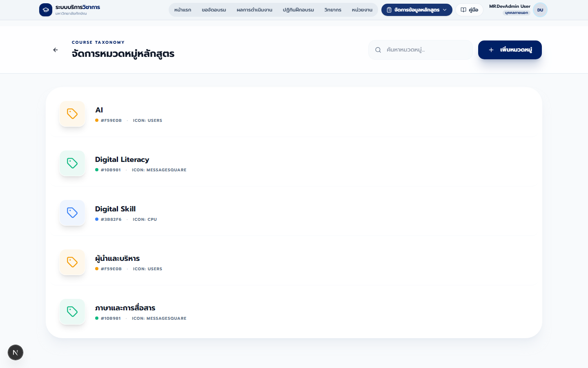This screenshot has width=588, height=368.
Task: Click the ค้นหาหมวดหมู่ search field
Action: click(x=421, y=50)
